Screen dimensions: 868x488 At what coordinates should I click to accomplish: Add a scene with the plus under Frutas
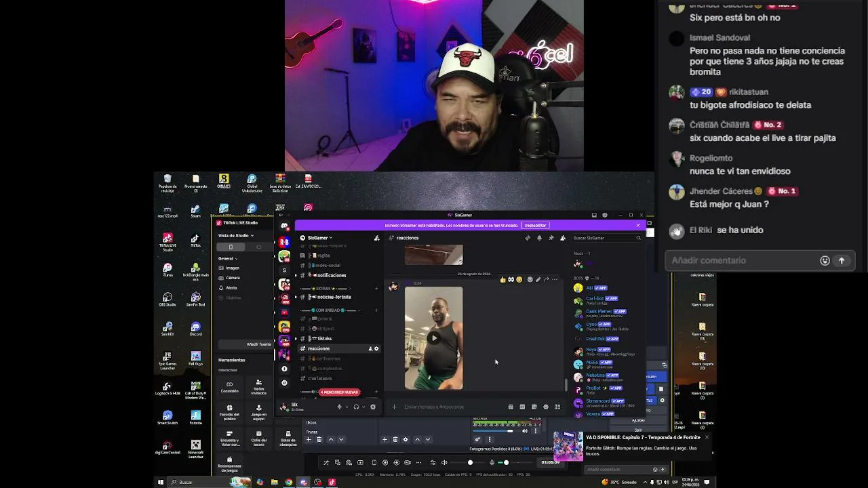click(309, 439)
